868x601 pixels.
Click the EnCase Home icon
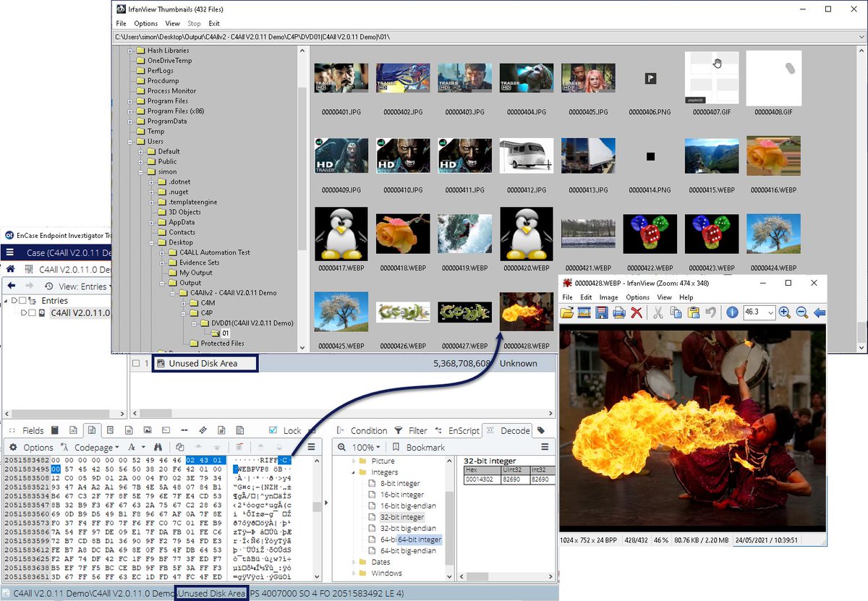coord(10,269)
